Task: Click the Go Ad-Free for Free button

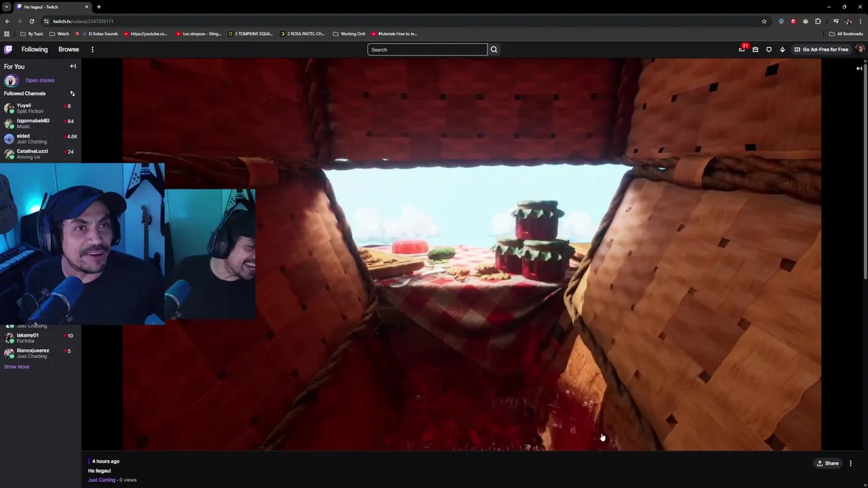Action: coord(821,49)
